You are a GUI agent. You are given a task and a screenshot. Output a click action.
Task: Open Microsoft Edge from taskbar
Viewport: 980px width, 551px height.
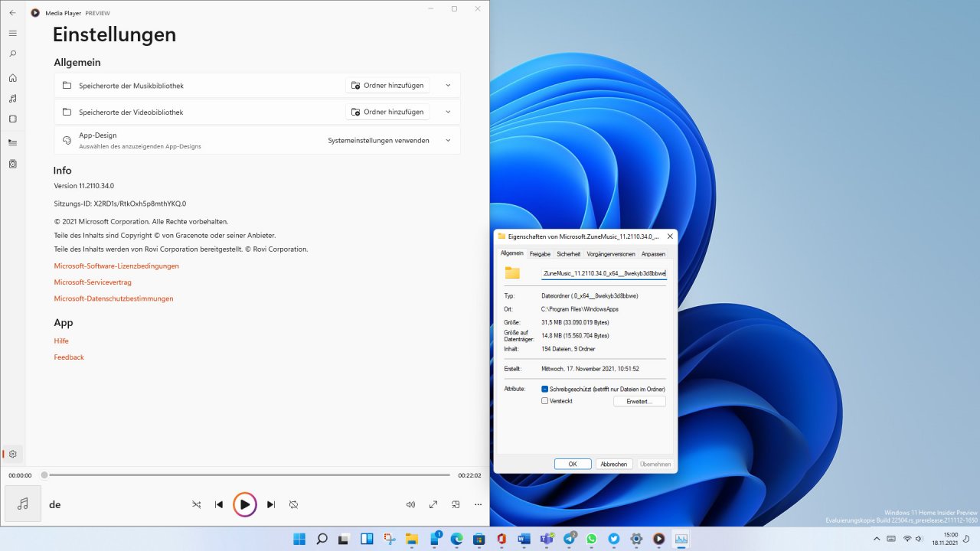tap(456, 539)
